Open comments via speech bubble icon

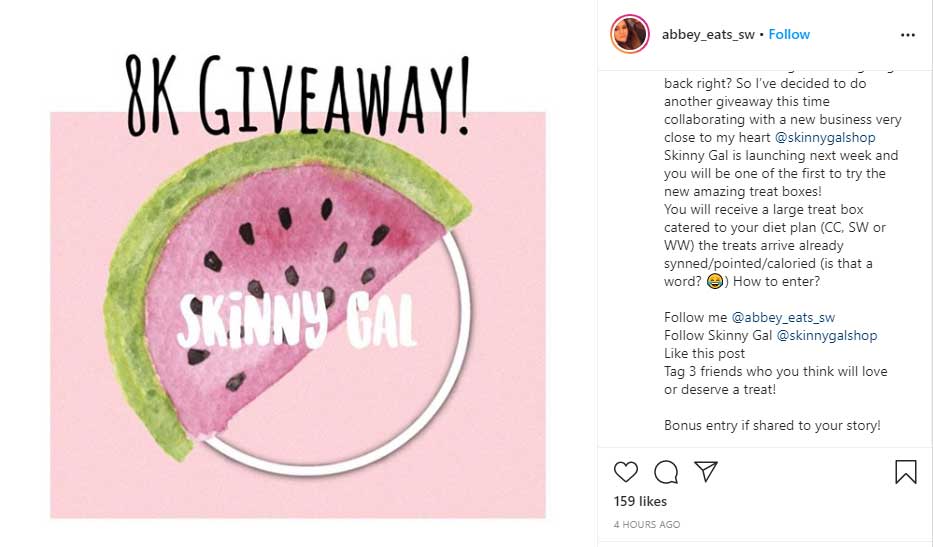click(x=666, y=472)
